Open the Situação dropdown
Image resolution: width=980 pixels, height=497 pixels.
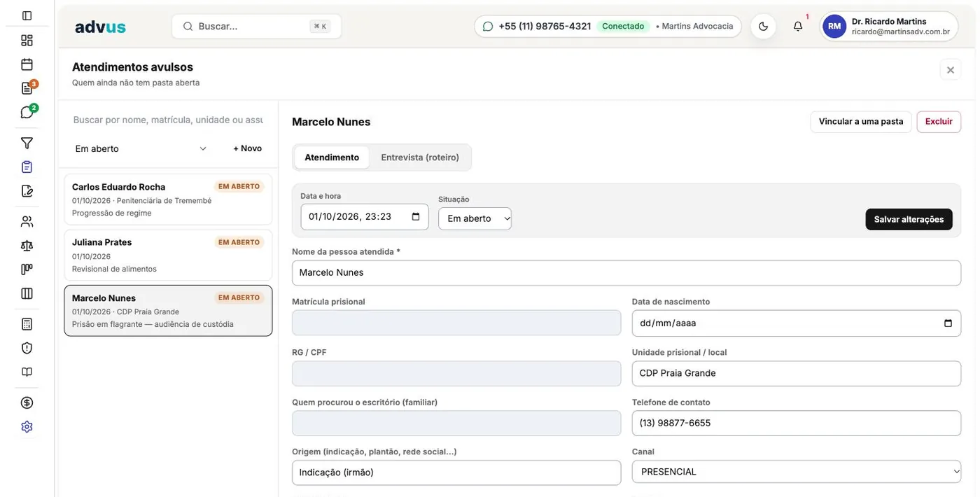coord(475,218)
